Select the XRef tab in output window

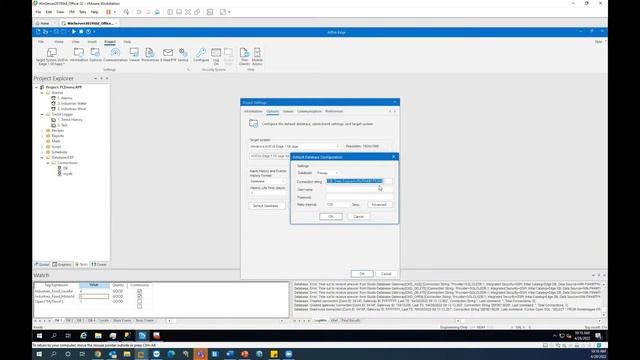coord(334,321)
